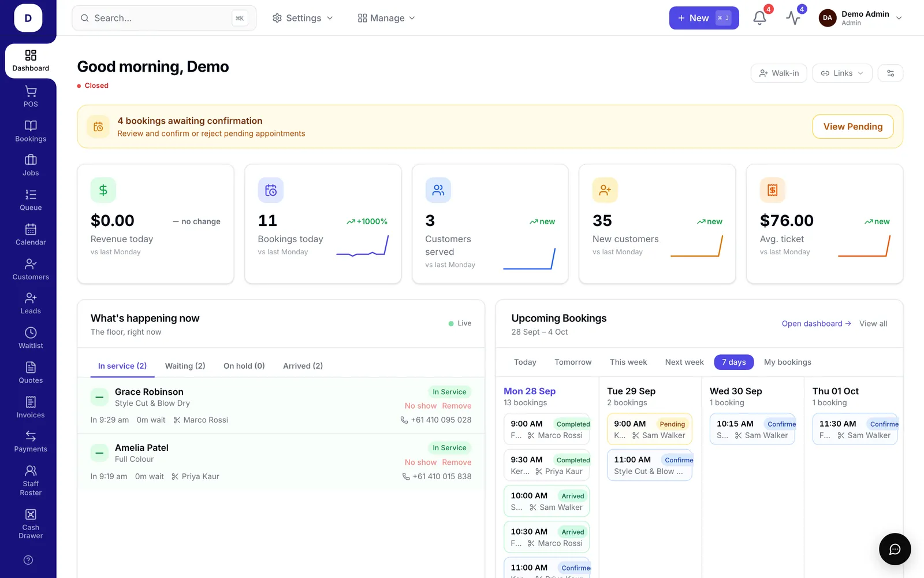This screenshot has width=924, height=578.
Task: Collapse Amelia Patel's service row
Action: [99, 453]
